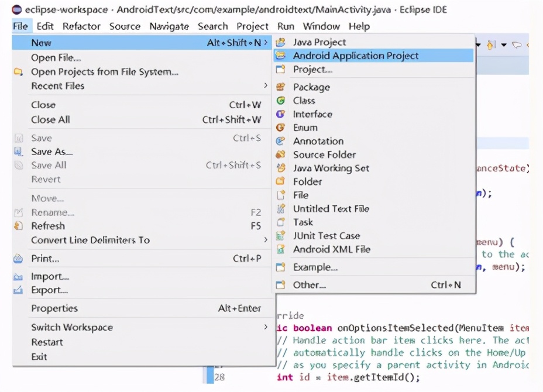Click line number 28 in the editor

219,377
